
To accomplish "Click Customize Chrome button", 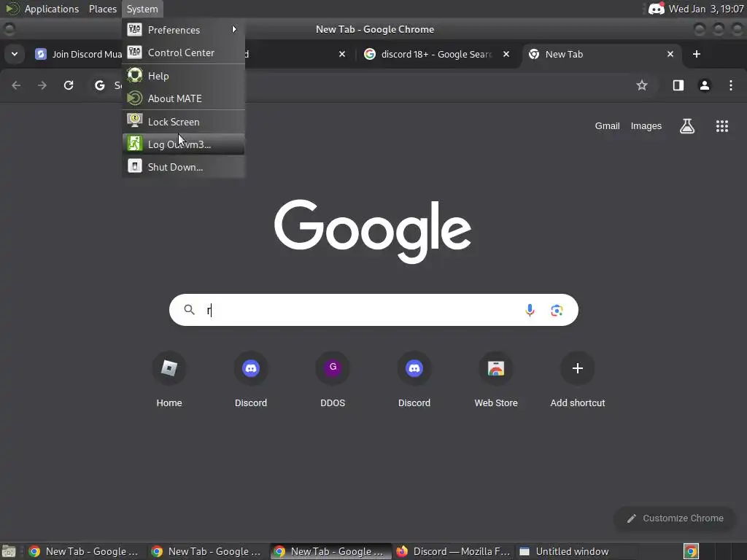I will click(675, 518).
